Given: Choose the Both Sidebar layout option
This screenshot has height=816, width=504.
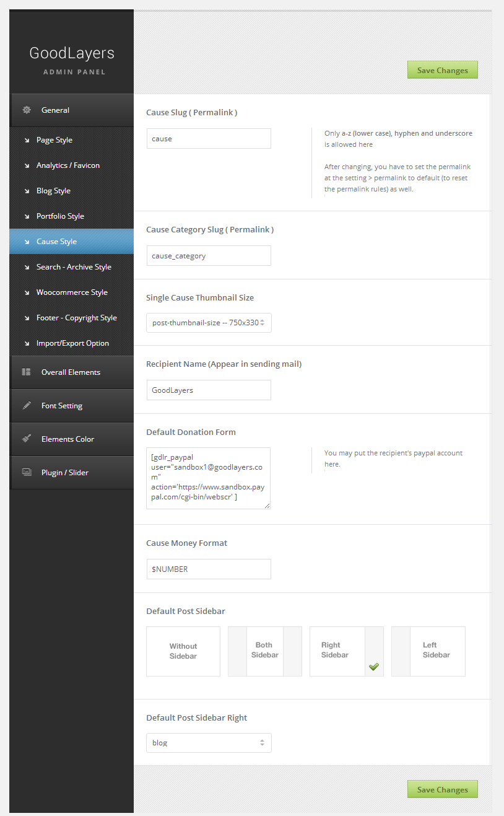Looking at the screenshot, I should 265,651.
